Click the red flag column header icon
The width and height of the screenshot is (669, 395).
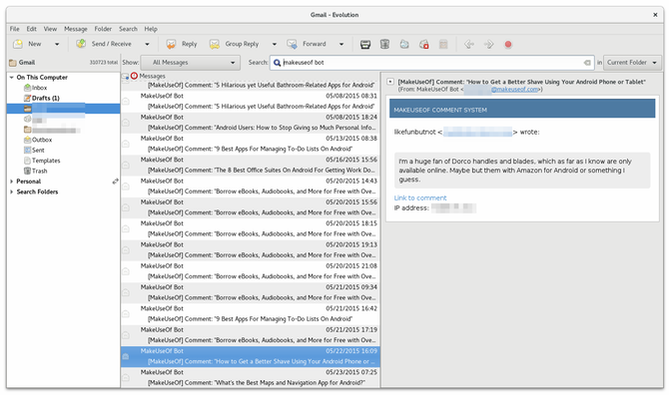pos(134,76)
